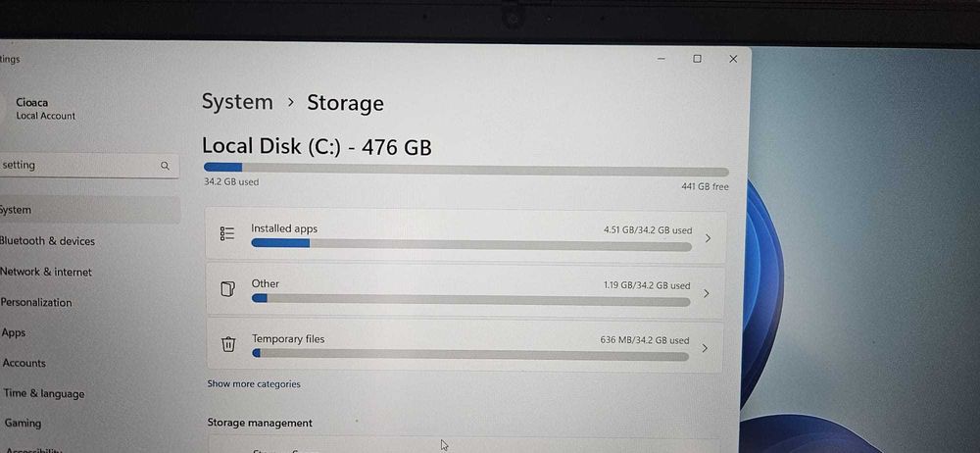Click Show more categories link
980x453 pixels.
coord(254,384)
